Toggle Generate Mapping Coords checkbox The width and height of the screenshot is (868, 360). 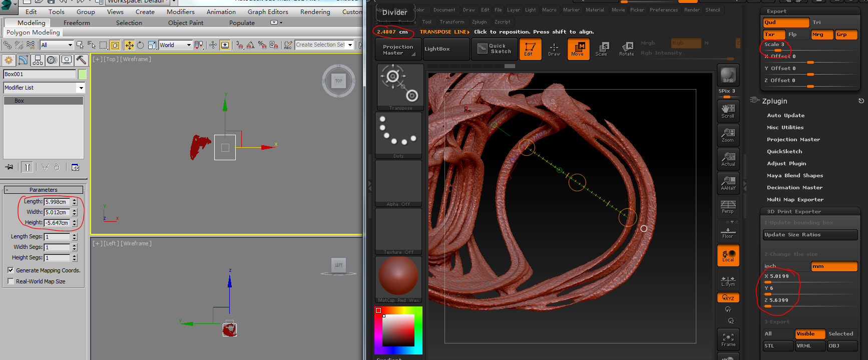coord(11,270)
